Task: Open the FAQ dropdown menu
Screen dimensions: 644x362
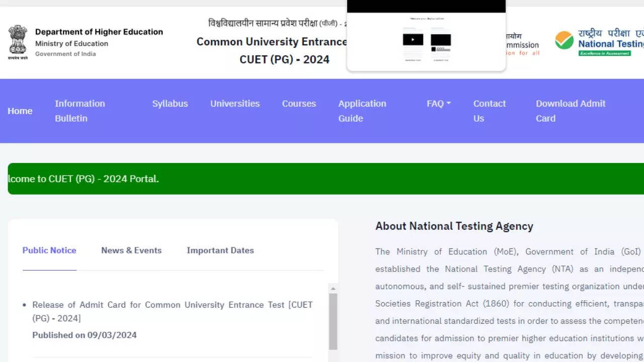Action: pos(438,104)
